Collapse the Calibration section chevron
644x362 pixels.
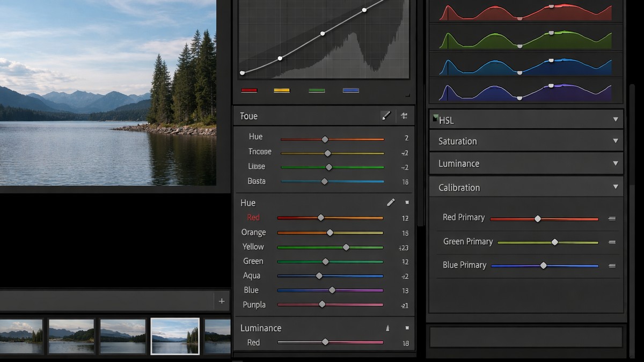click(615, 187)
